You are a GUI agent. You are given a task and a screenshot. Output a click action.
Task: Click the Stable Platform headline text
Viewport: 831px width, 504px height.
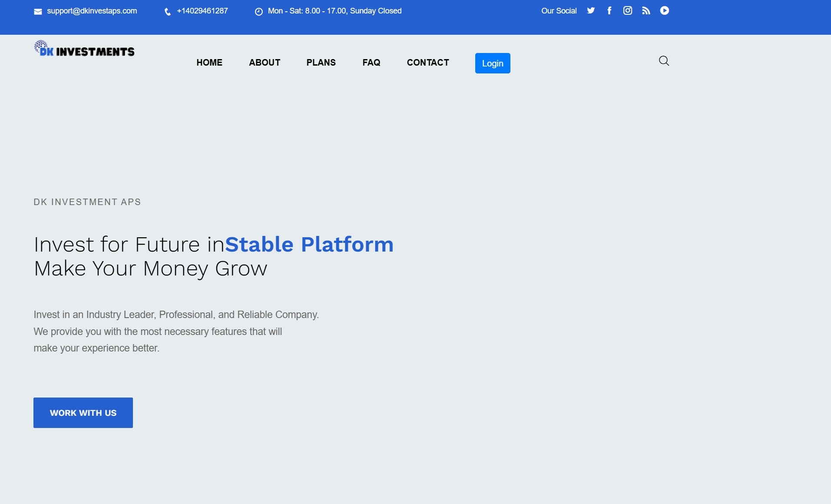[309, 244]
